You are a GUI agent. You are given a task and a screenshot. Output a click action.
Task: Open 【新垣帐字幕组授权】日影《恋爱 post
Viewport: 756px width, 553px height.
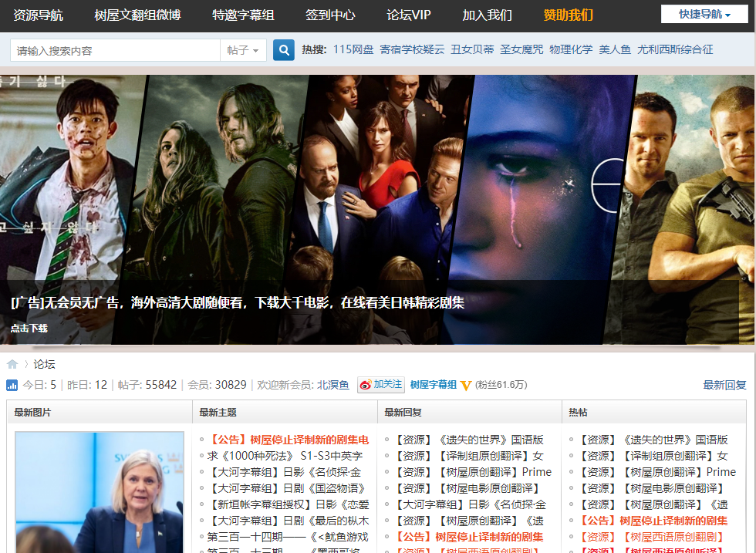coord(289,504)
